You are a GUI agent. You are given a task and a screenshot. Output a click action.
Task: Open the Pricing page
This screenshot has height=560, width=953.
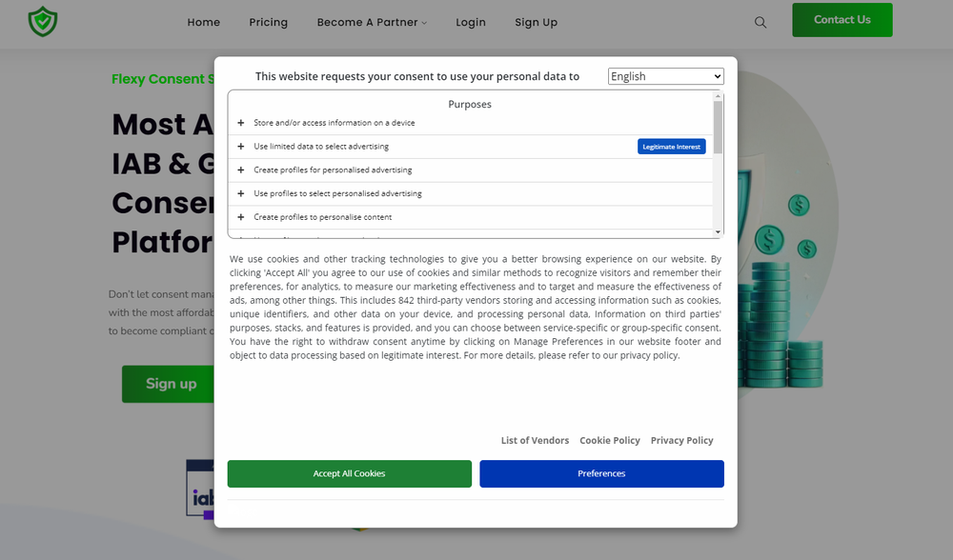coord(268,23)
